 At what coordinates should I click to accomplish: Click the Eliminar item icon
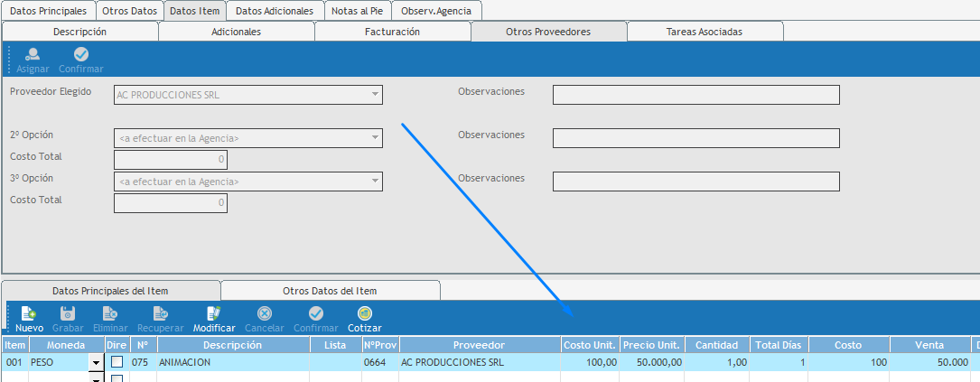(x=109, y=314)
